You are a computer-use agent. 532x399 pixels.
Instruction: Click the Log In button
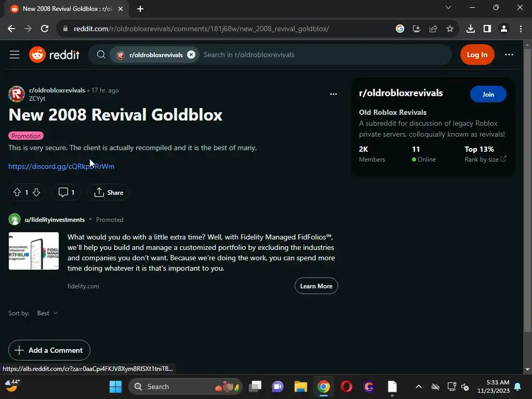coord(477,55)
